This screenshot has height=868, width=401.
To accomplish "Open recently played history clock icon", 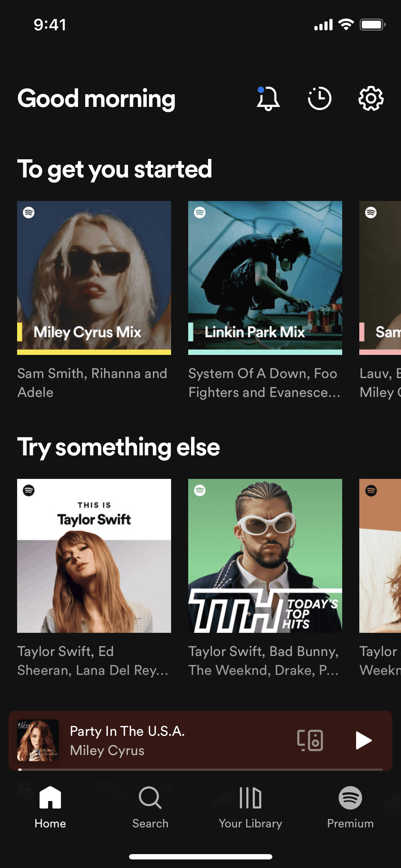I will tap(319, 98).
